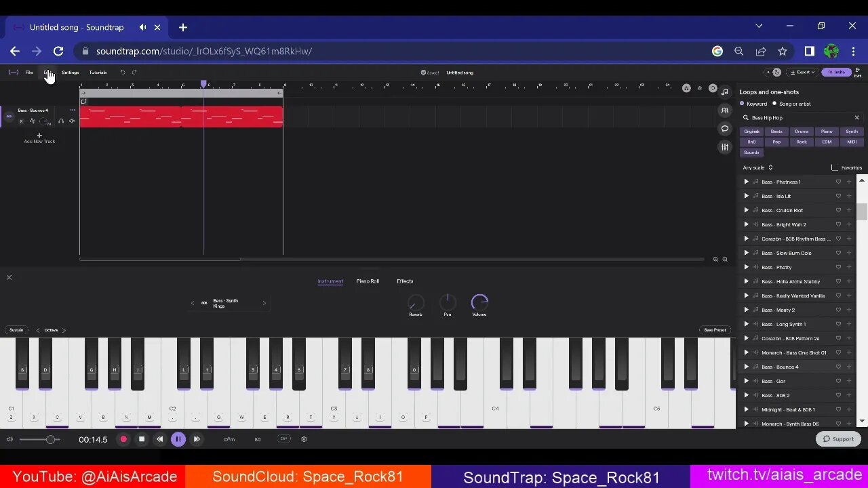Open the Tutorials menu

(98, 72)
